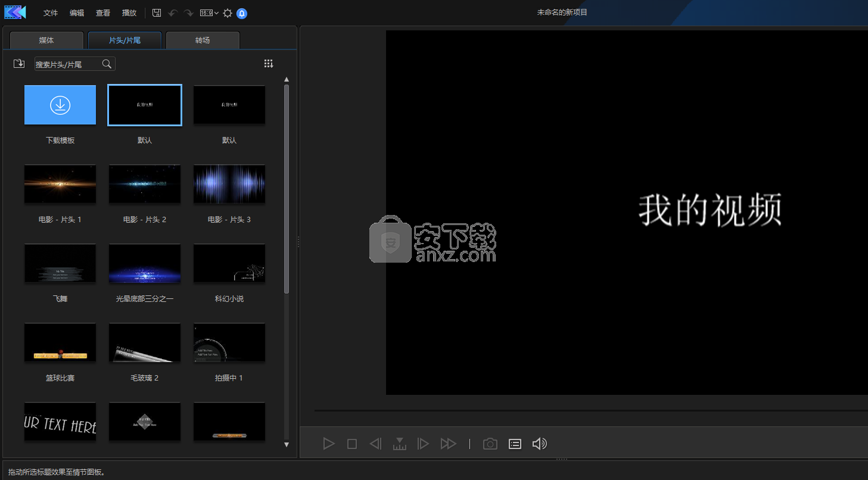Redo the last action

tap(188, 13)
